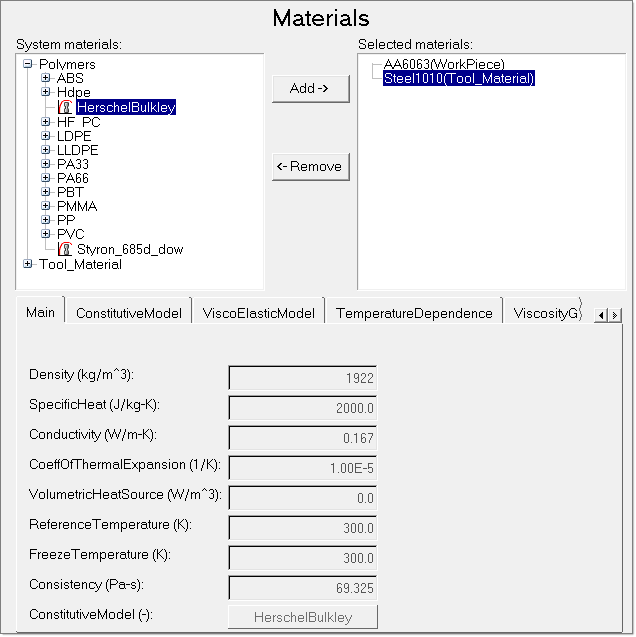Click the Conductivity value field
The image size is (636, 637).
click(x=303, y=438)
